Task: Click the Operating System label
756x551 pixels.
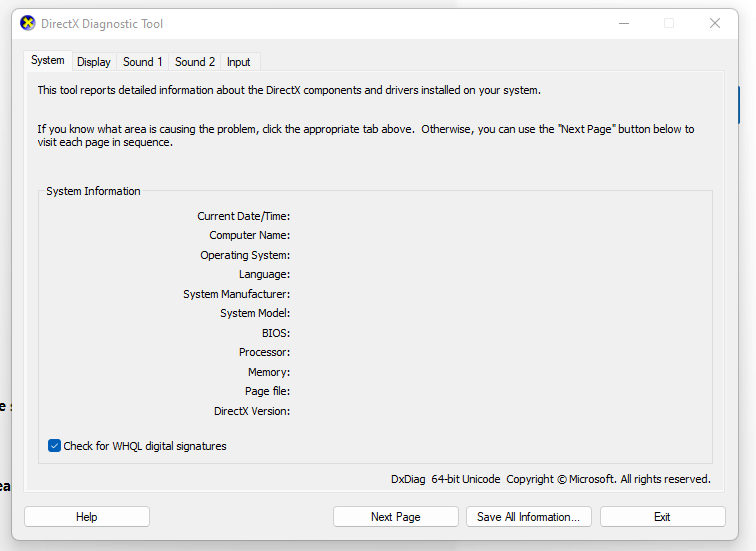Action: click(245, 255)
